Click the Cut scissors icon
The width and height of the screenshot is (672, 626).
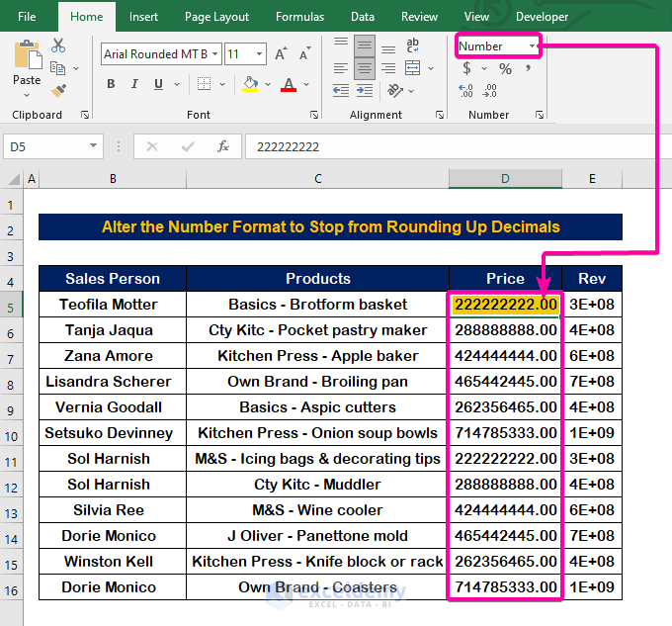tap(58, 45)
